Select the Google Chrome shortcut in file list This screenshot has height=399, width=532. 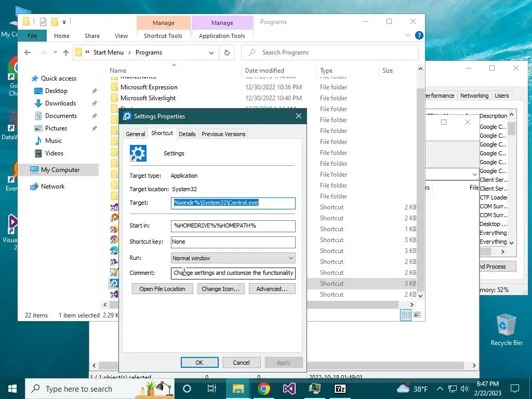click(114, 240)
